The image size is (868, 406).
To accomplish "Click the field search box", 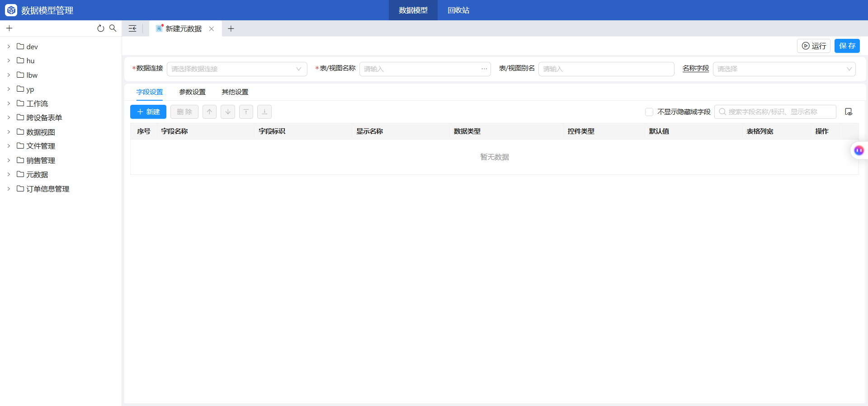I will pyautogui.click(x=775, y=112).
